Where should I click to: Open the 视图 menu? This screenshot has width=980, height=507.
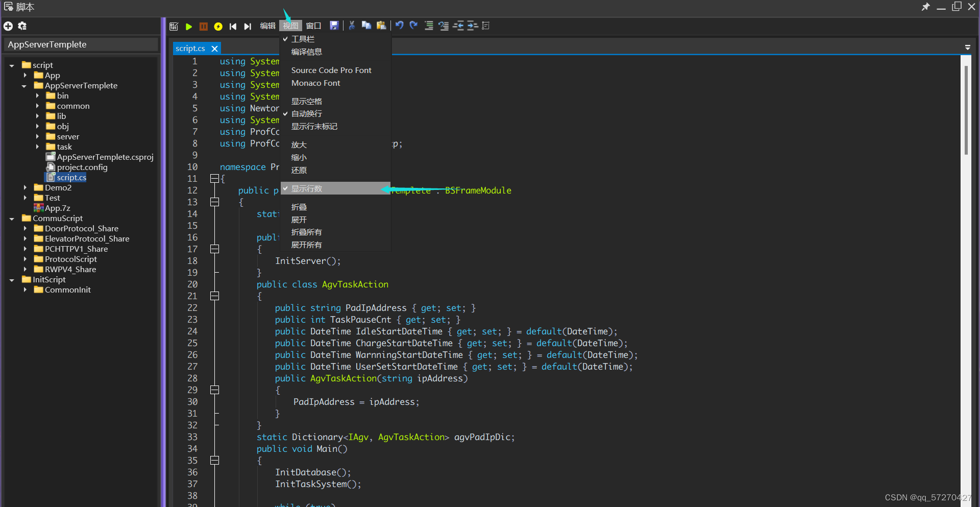pos(290,26)
